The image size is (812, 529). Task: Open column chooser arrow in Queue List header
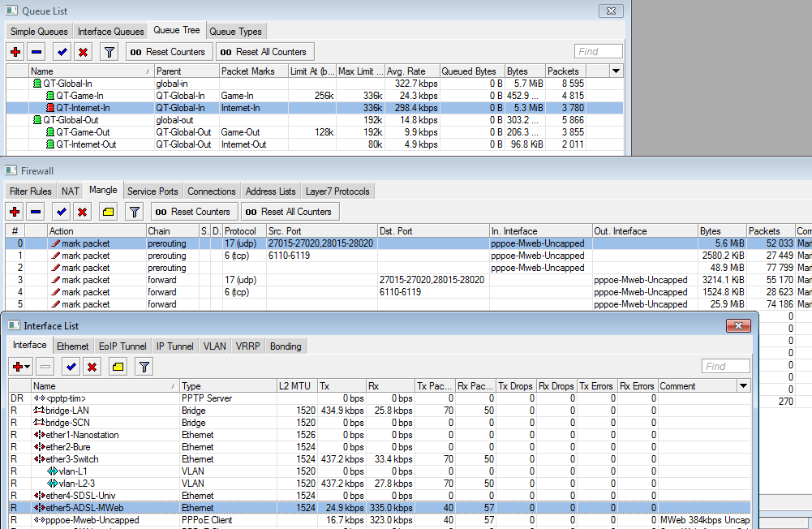click(616, 71)
